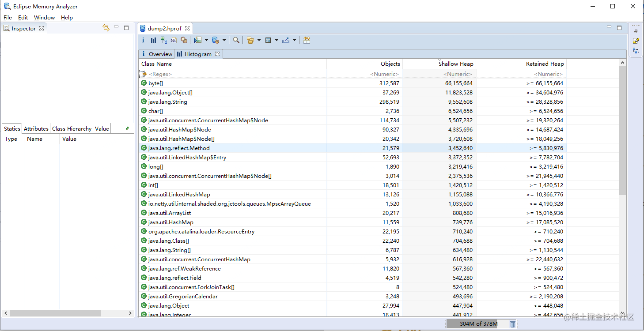Expand the Group result dropdown arrow

point(259,40)
